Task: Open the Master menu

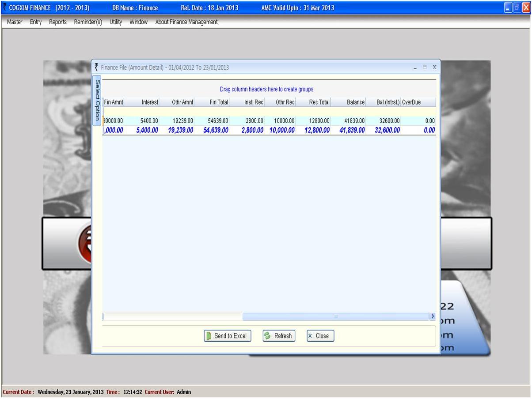Action: coord(15,22)
